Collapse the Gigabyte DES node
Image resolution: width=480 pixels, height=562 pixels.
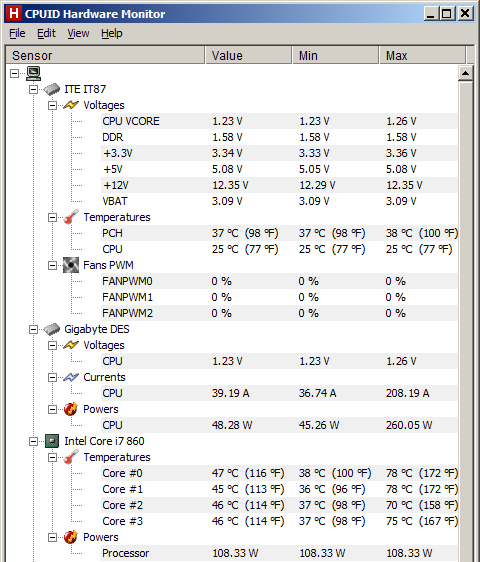coord(33,329)
